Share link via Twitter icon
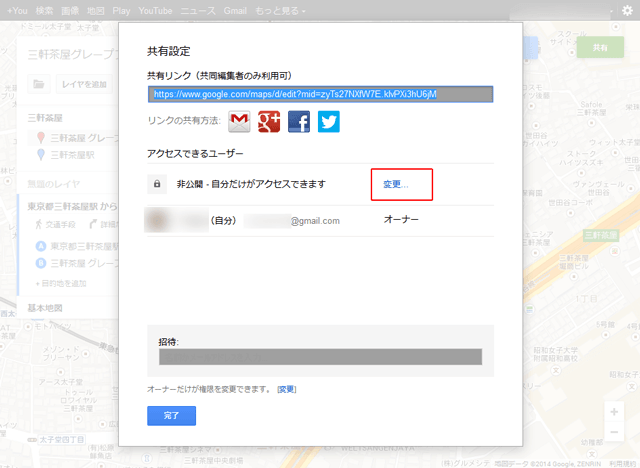Screen dimensions: 640x468 pos(329,122)
